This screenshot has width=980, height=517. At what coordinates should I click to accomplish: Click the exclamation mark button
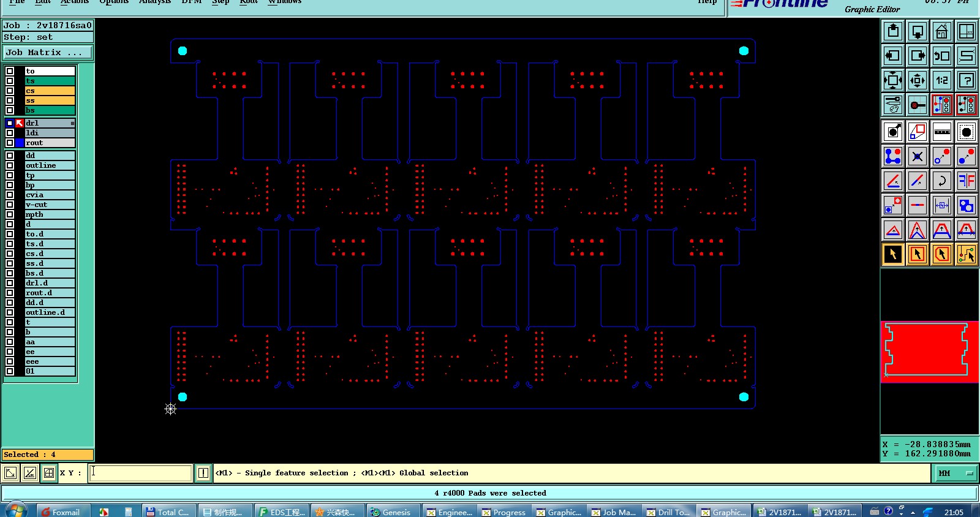(203, 473)
